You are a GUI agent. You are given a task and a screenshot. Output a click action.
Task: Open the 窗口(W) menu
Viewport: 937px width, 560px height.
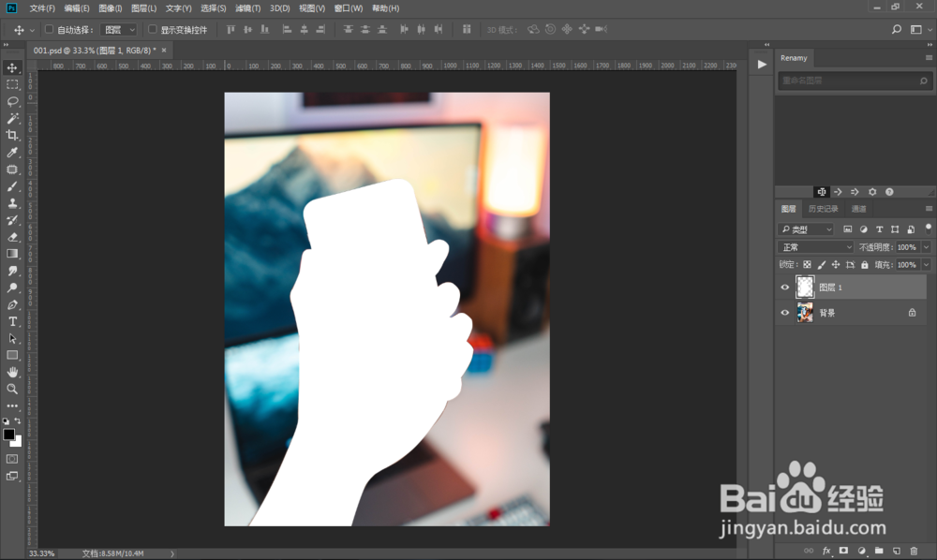coord(349,8)
